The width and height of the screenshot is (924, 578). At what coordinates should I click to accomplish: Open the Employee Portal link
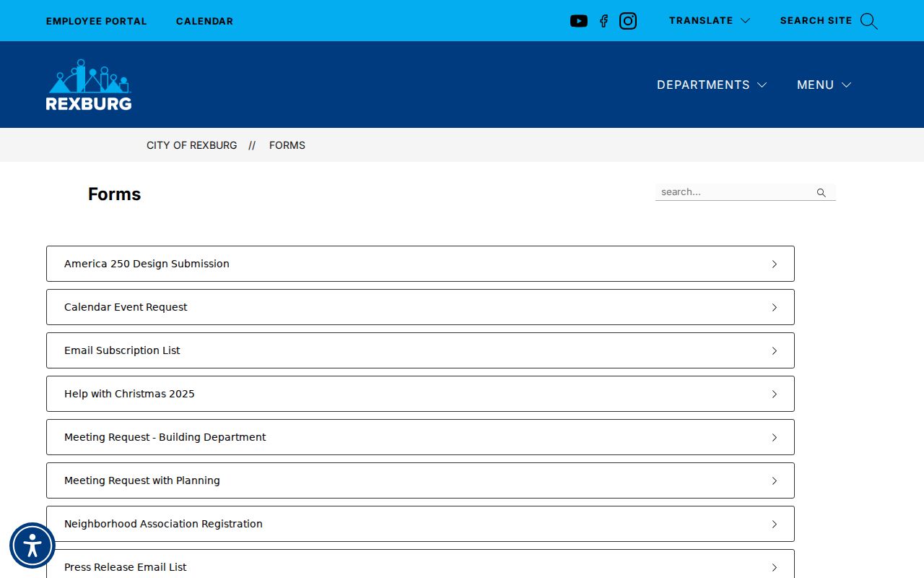[97, 21]
